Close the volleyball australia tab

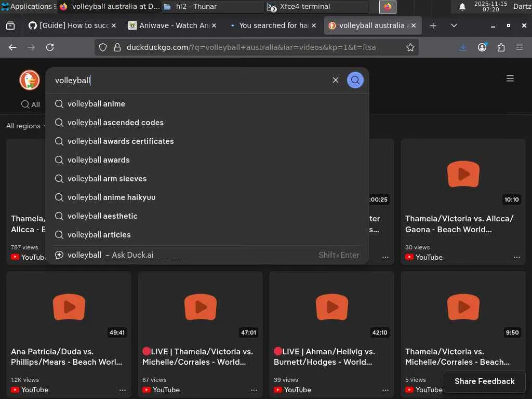point(413,26)
